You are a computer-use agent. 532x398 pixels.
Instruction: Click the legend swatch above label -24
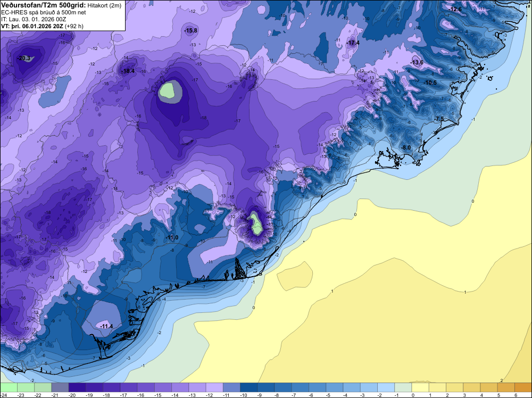pos(9,387)
